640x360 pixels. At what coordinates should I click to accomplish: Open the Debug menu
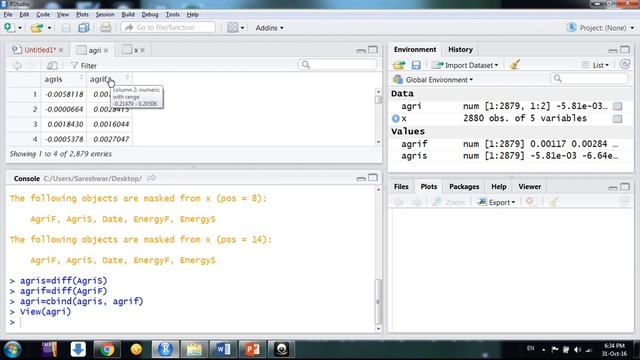pyautogui.click(x=150, y=14)
